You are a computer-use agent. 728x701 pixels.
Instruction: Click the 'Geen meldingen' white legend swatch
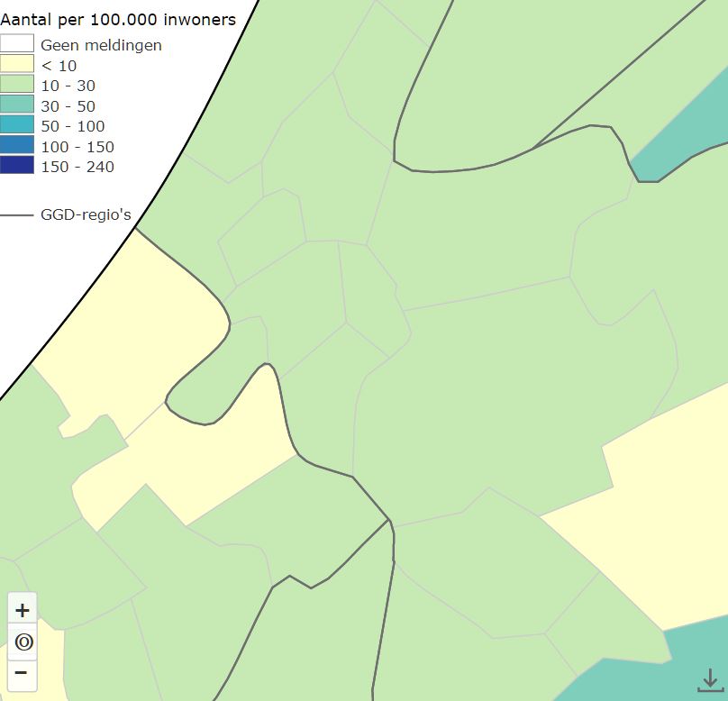17,43
